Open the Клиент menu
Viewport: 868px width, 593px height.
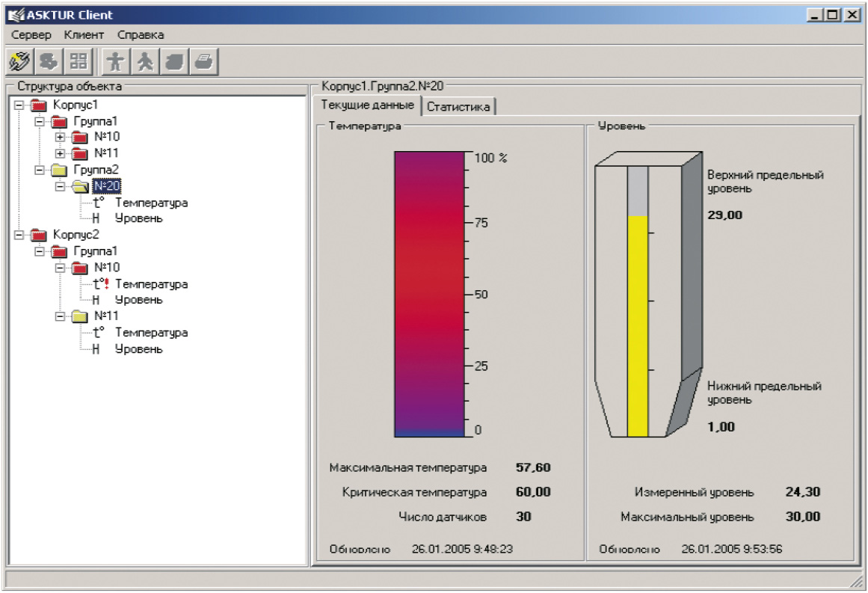tap(84, 35)
